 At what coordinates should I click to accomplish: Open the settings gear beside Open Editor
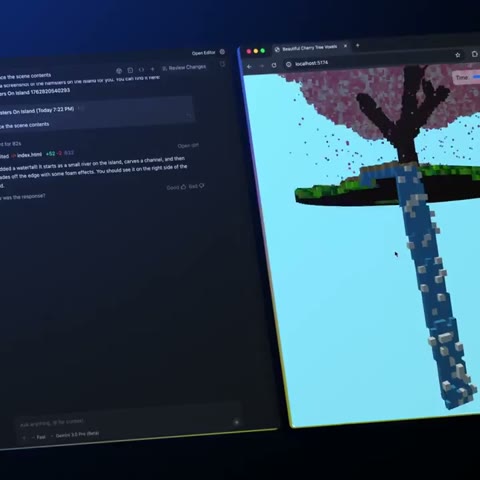[x=222, y=52]
